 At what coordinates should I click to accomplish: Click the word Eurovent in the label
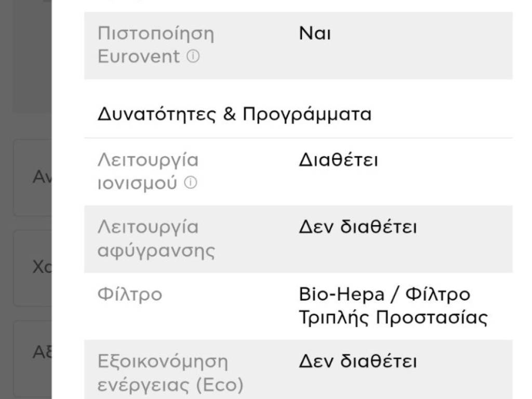pos(139,57)
